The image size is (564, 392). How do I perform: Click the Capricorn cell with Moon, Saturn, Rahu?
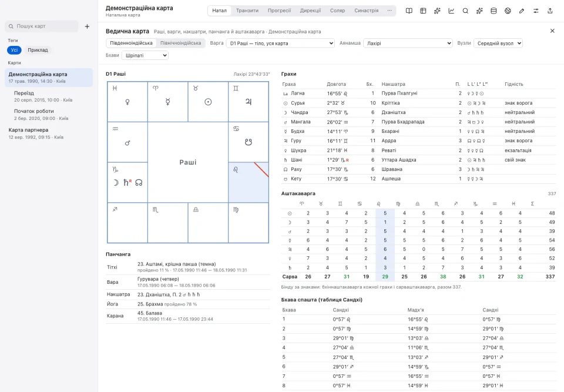[127, 183]
